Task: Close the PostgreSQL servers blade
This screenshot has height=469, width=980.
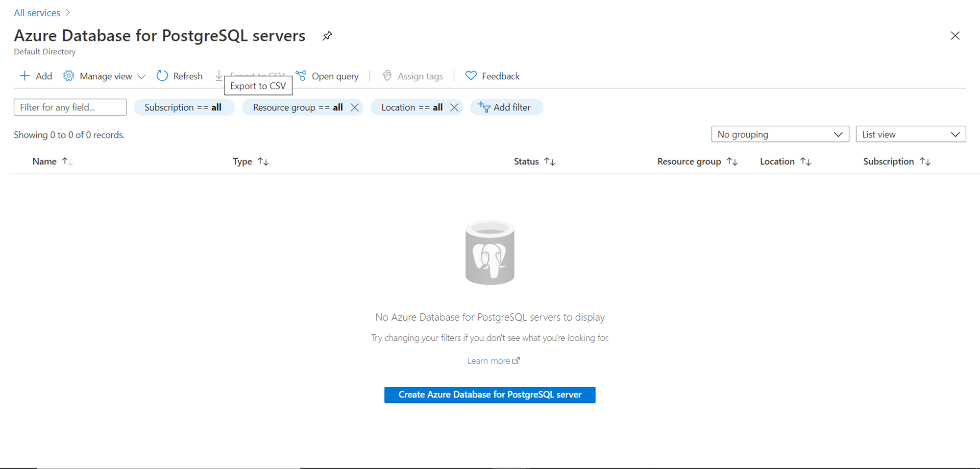Action: (x=955, y=36)
